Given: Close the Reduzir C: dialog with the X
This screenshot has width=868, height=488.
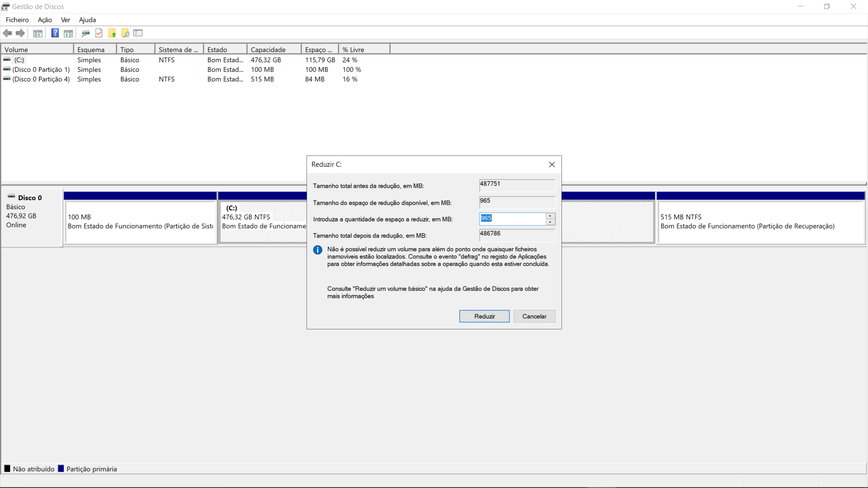Looking at the screenshot, I should (552, 164).
